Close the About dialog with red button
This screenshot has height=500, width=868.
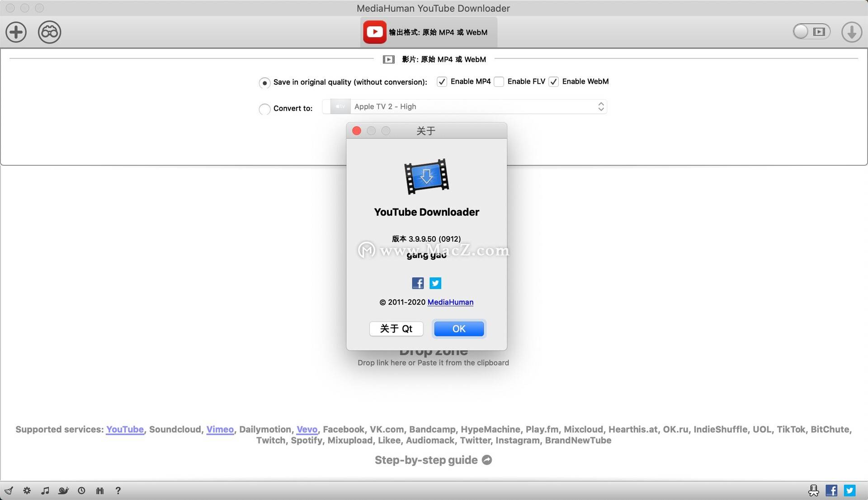pyautogui.click(x=357, y=131)
